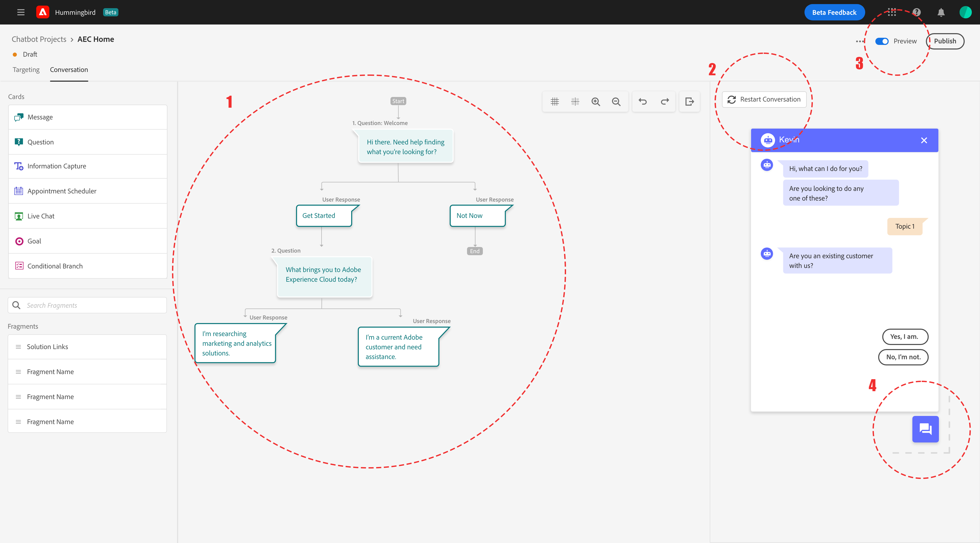Select the Conditional Branch card
This screenshot has height=543, width=980.
point(88,266)
